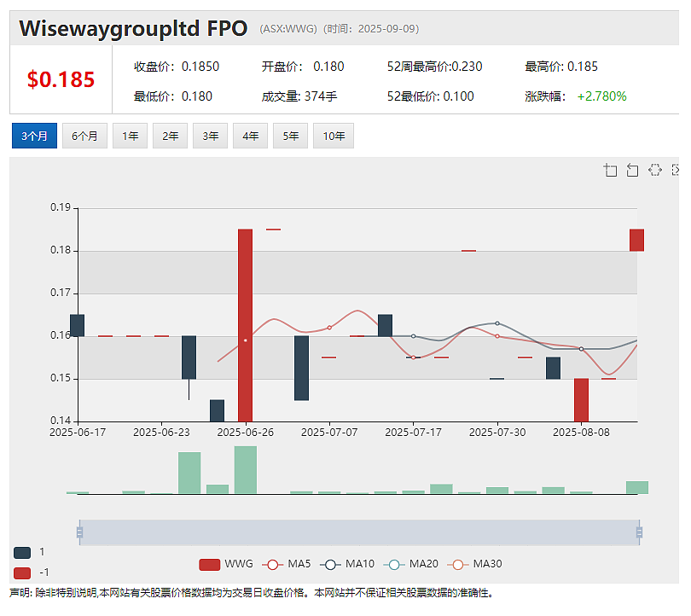Screen dimensions: 691x616
Task: Click red candlestick at 2025-08-08
Action: click(x=581, y=400)
